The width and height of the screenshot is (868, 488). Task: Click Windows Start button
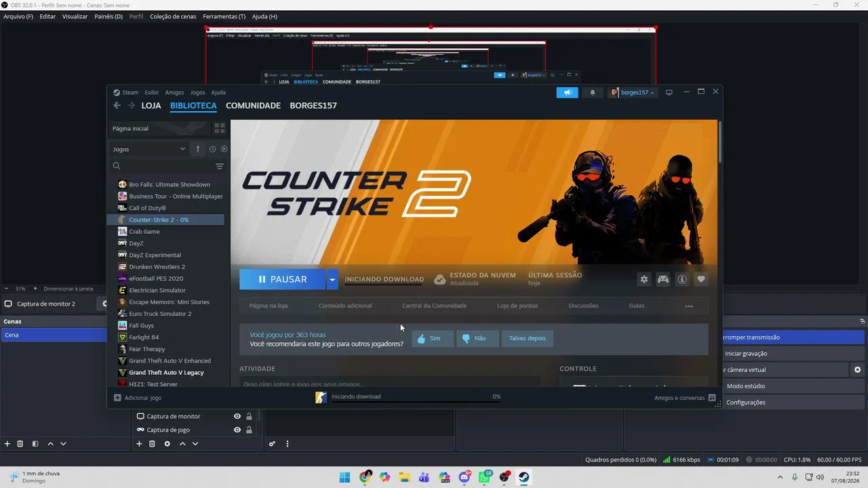click(x=345, y=477)
